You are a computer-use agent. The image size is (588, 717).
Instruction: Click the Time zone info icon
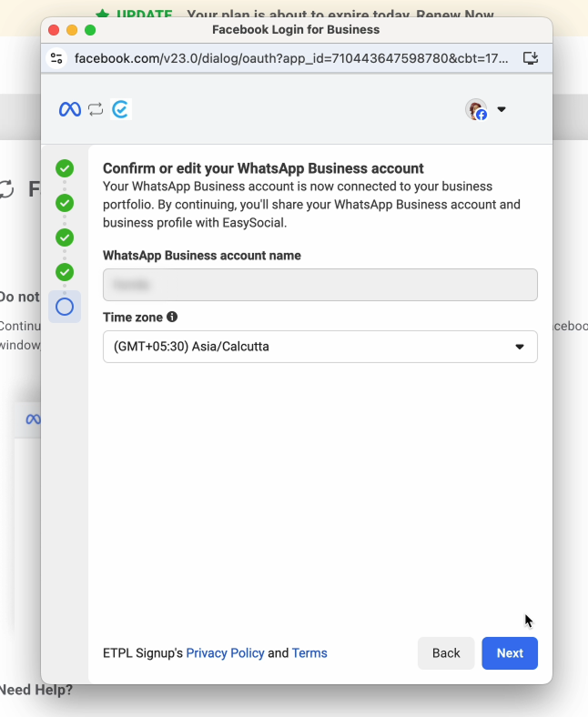coord(172,318)
